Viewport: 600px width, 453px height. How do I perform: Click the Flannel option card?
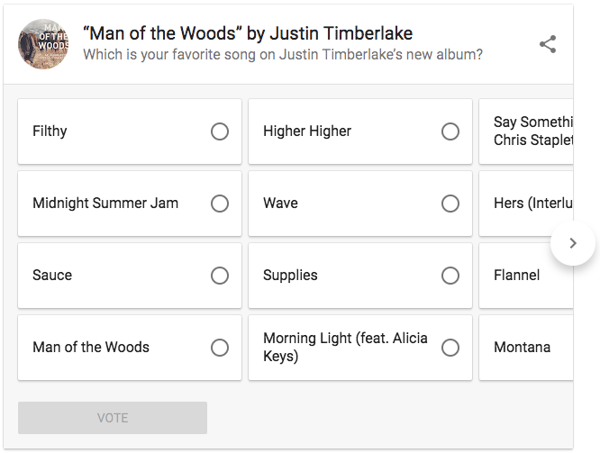coord(525,275)
